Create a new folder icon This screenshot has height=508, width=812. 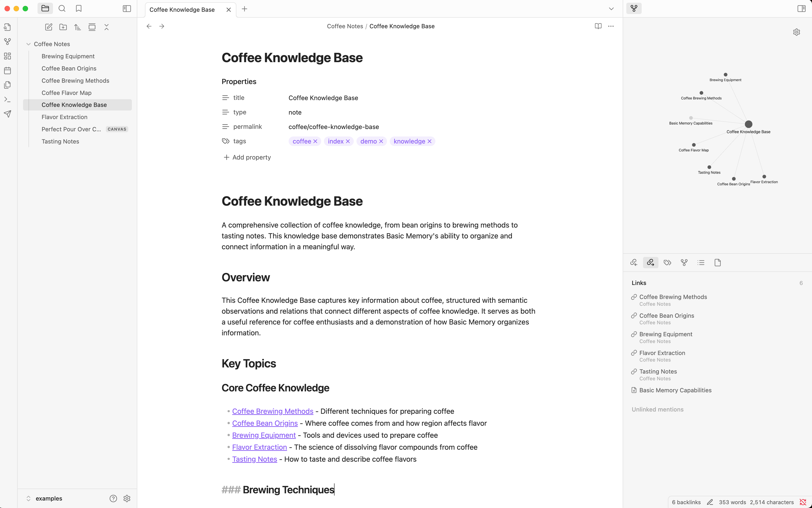pos(63,27)
